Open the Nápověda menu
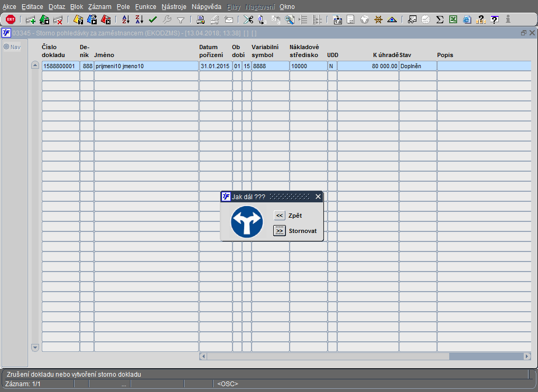 pyautogui.click(x=207, y=7)
